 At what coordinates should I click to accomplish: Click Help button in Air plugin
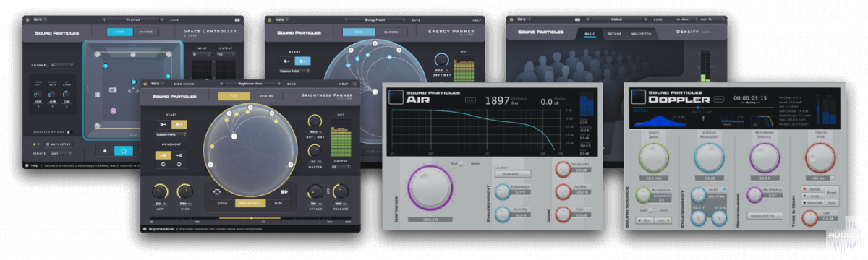pyautogui.click(x=469, y=101)
